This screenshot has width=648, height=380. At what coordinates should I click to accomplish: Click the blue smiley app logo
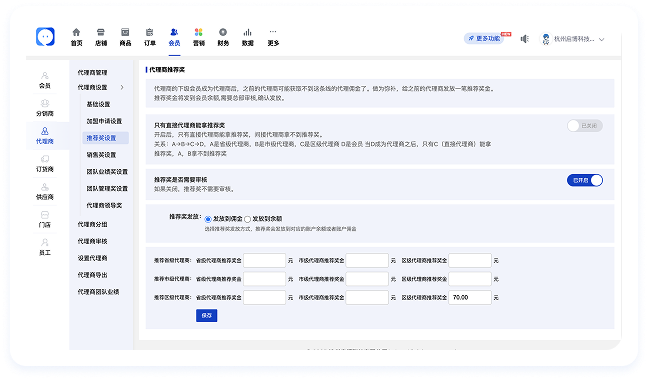click(x=45, y=37)
